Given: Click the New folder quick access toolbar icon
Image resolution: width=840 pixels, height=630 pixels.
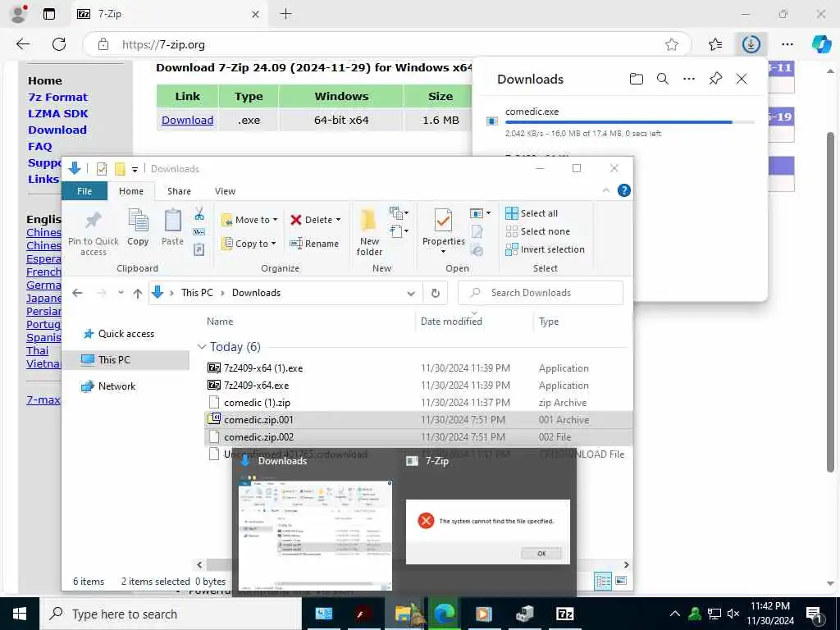Looking at the screenshot, I should click(120, 169).
